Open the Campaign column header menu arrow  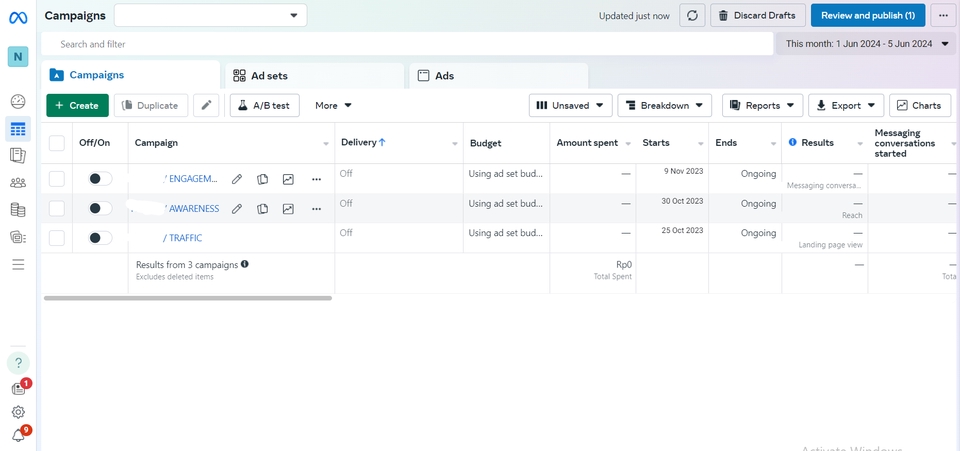click(x=326, y=144)
